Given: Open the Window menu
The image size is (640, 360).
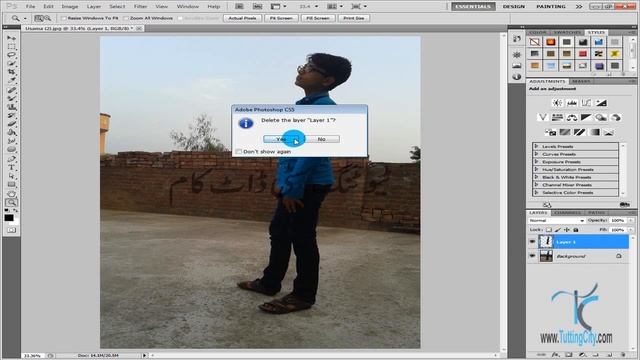Looking at the screenshot, I should pos(188,7).
